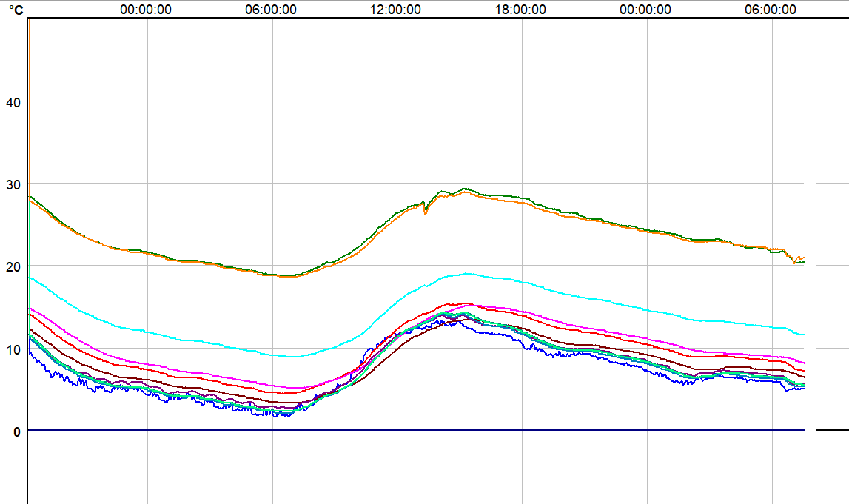Click the right end of the cyan curve

pos(804,335)
